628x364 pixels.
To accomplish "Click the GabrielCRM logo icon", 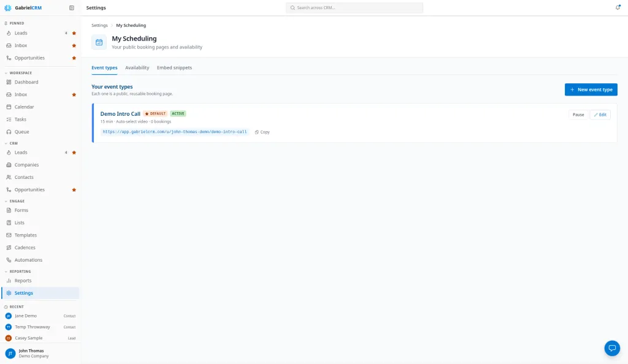I will (7, 7).
